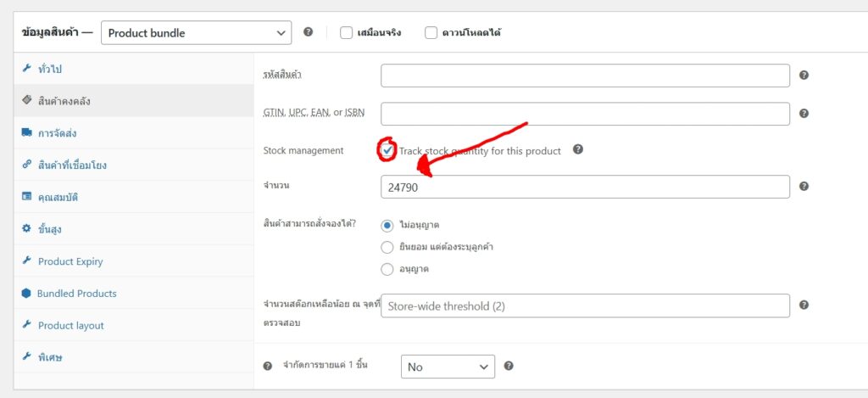Select the อนุญาต backorder radio option
This screenshot has width=868, height=398.
pos(387,269)
